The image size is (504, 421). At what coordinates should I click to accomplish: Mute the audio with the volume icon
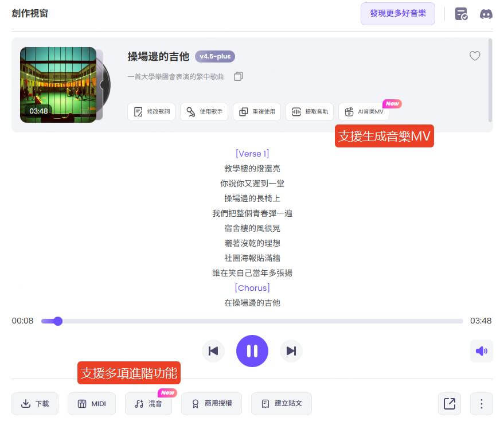click(482, 351)
